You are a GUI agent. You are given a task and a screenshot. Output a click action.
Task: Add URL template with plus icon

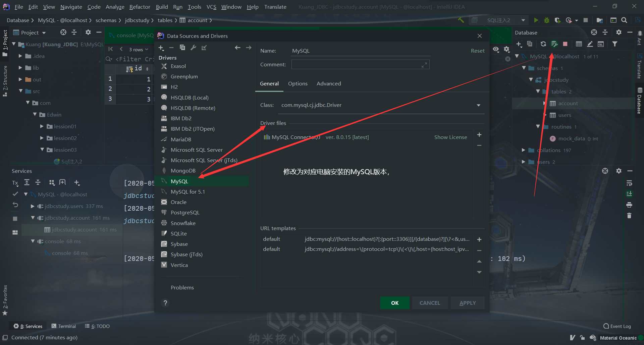pos(479,239)
